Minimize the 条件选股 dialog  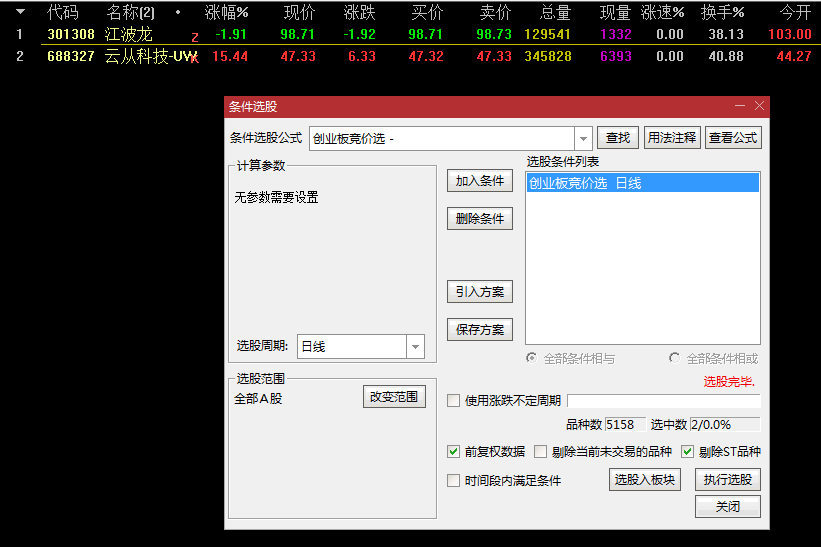(x=740, y=106)
